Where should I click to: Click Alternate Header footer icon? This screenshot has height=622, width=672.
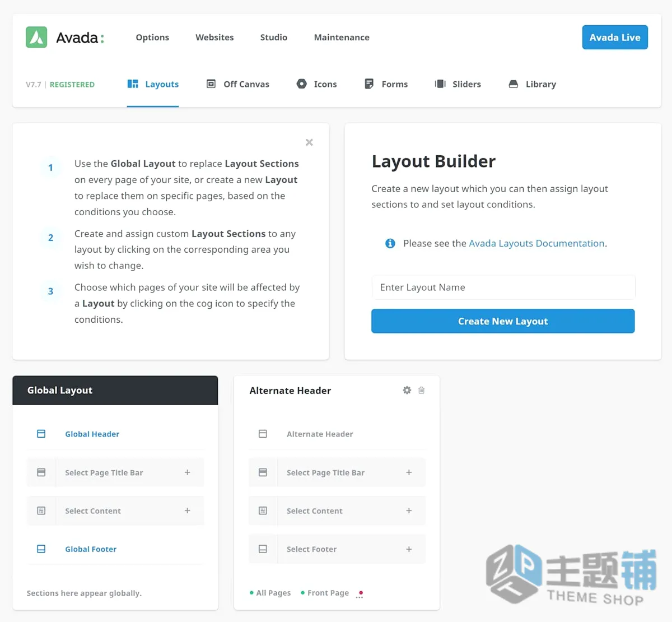tap(263, 549)
